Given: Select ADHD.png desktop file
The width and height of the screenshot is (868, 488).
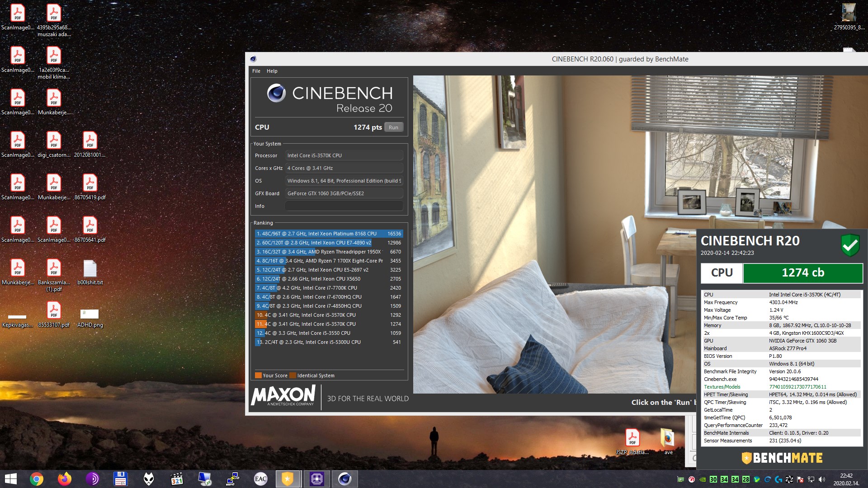Looking at the screenshot, I should click(x=90, y=317).
